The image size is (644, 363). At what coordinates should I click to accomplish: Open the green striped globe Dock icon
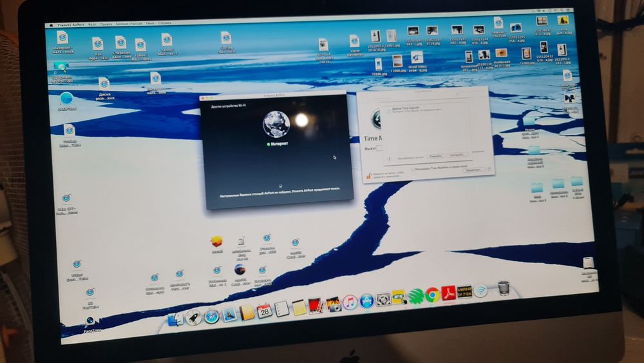[x=415, y=296]
